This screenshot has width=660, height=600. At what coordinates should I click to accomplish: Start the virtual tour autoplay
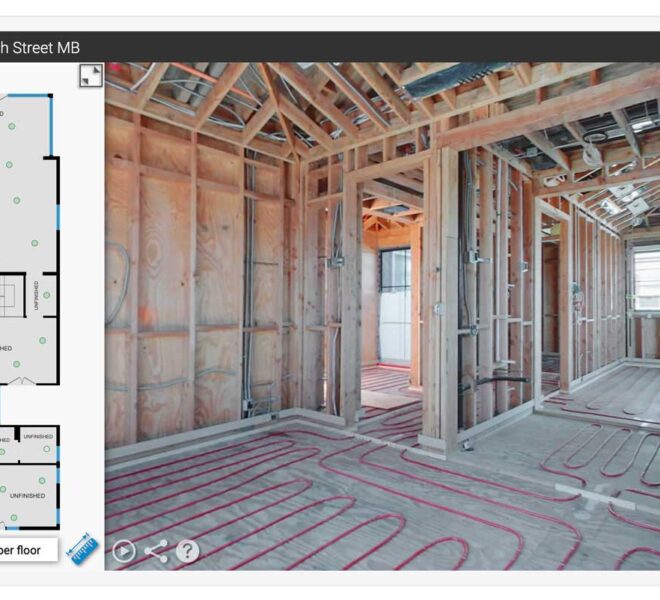coord(123,551)
